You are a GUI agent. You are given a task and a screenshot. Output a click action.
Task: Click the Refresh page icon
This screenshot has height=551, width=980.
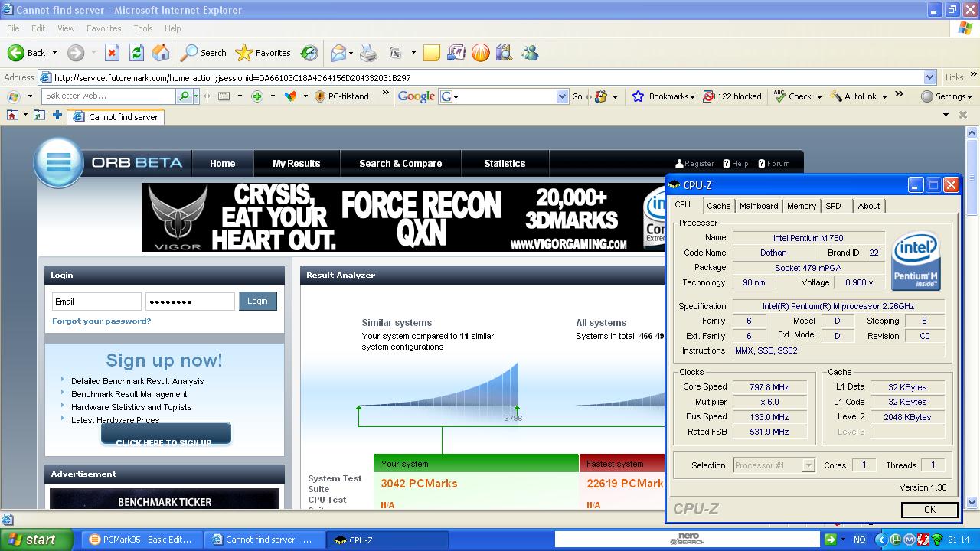click(x=136, y=53)
